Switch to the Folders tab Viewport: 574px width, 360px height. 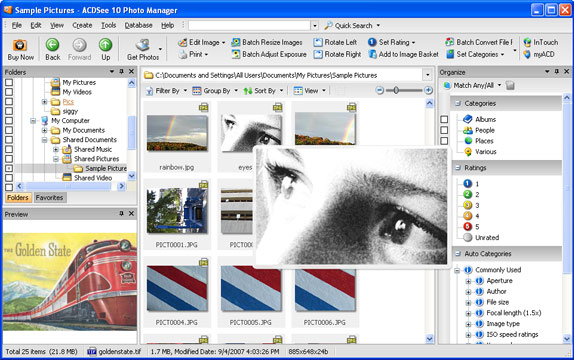[18, 198]
